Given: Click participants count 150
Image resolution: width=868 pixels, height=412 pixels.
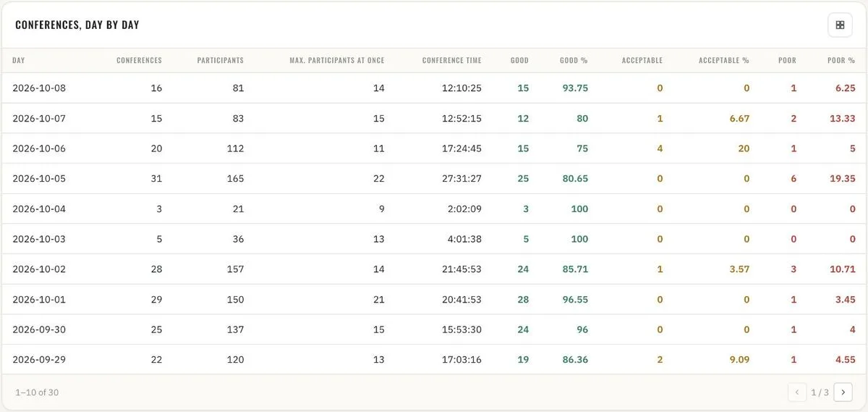Looking at the screenshot, I should point(235,299).
